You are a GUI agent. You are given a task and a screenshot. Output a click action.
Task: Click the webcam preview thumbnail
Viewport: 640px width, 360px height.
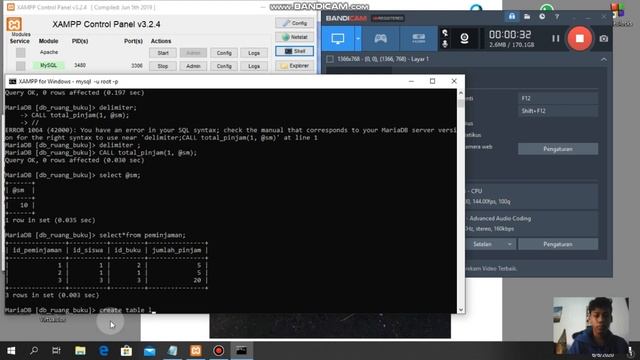tap(591, 326)
